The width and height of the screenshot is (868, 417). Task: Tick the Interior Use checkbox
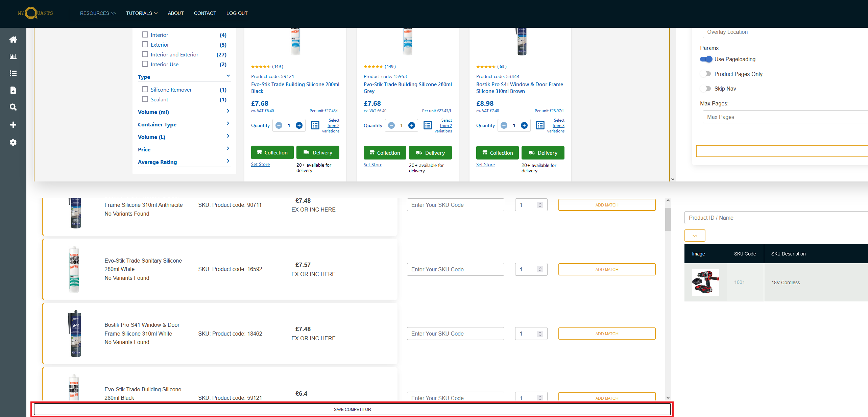click(145, 64)
